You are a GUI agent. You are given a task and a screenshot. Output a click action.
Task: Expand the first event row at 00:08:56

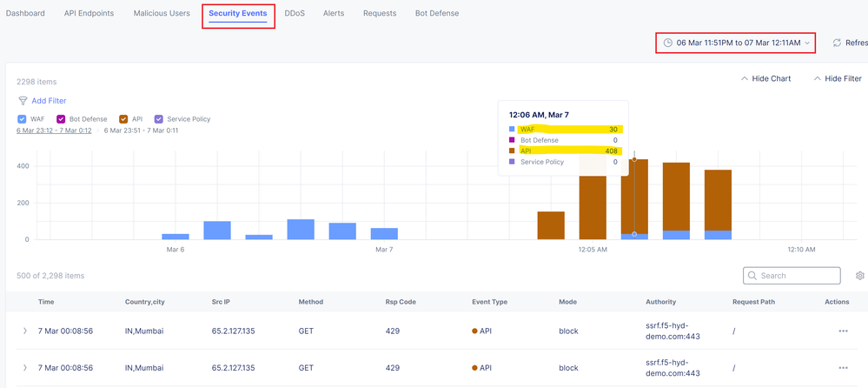[25, 331]
